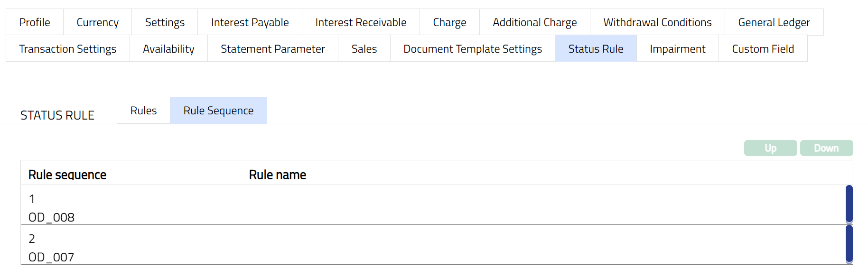Switch to the Currency tab

coord(97,22)
